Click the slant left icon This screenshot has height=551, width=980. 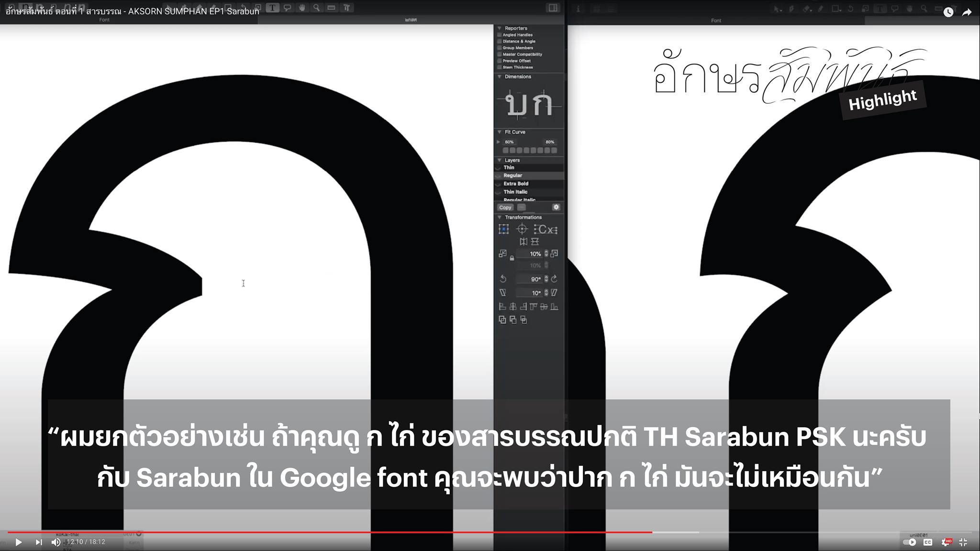pyautogui.click(x=503, y=293)
